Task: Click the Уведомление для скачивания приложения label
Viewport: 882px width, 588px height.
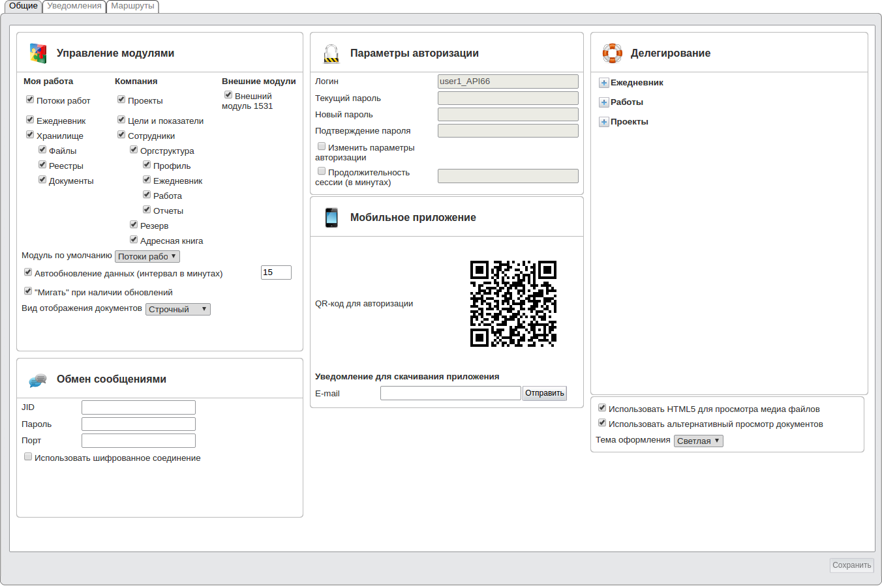Action: coord(407,377)
